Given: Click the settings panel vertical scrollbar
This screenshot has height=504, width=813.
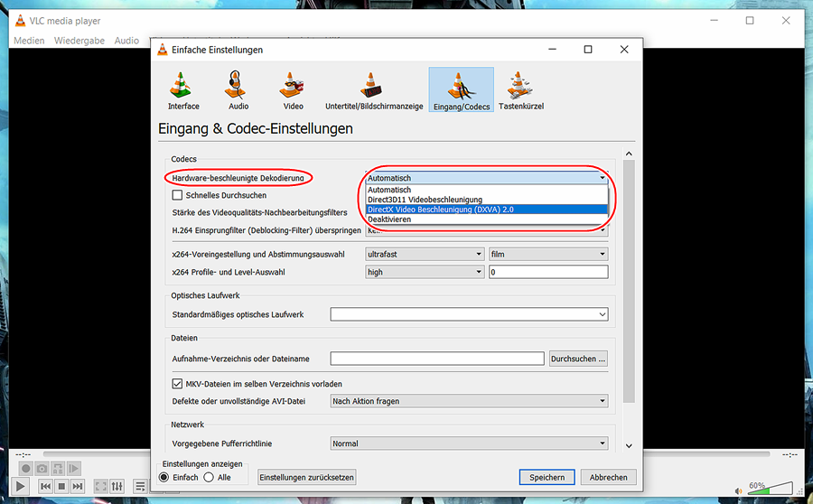Looking at the screenshot, I should coord(629,282).
